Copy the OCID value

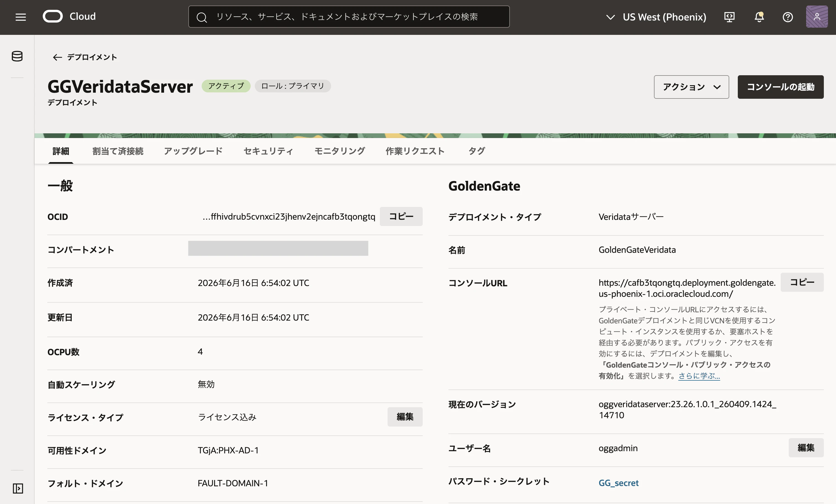coord(401,216)
